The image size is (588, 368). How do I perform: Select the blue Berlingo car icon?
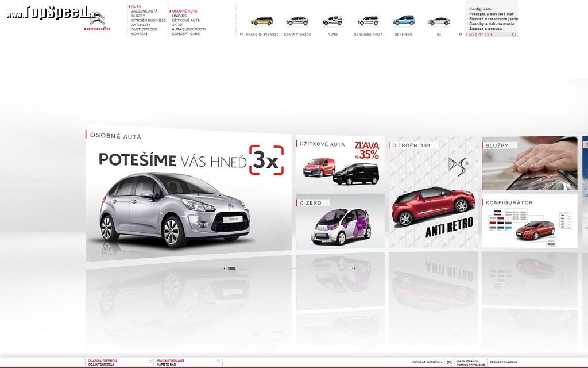click(404, 20)
